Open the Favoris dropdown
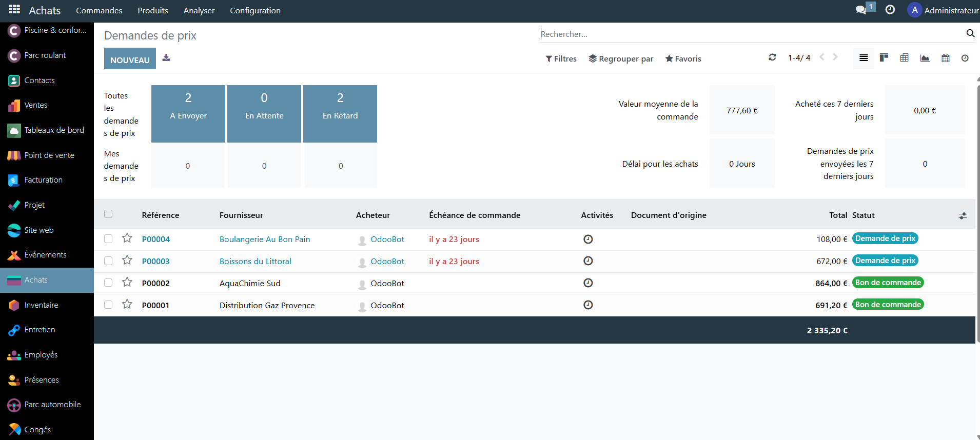The image size is (980, 440). click(683, 58)
